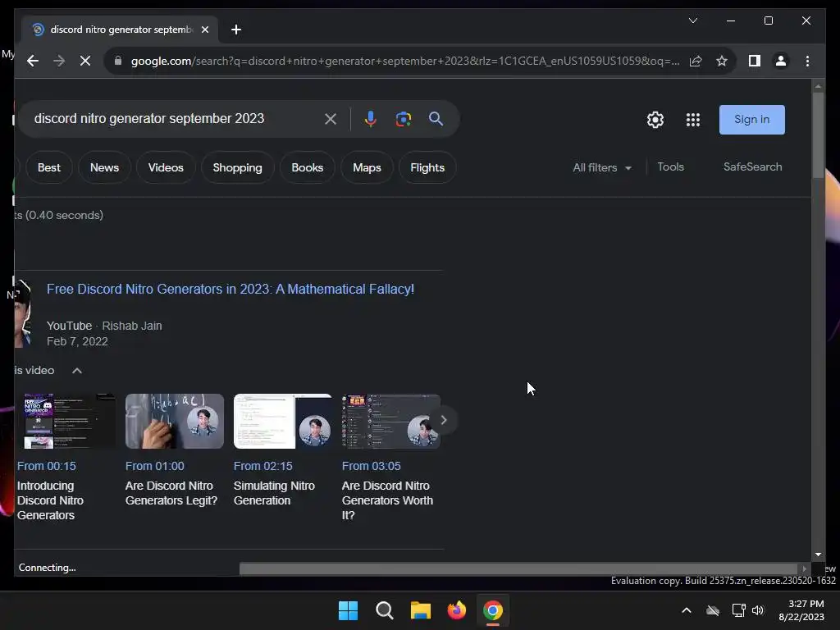Image resolution: width=840 pixels, height=630 pixels.
Task: Switch to Shopping results
Action: point(237,167)
